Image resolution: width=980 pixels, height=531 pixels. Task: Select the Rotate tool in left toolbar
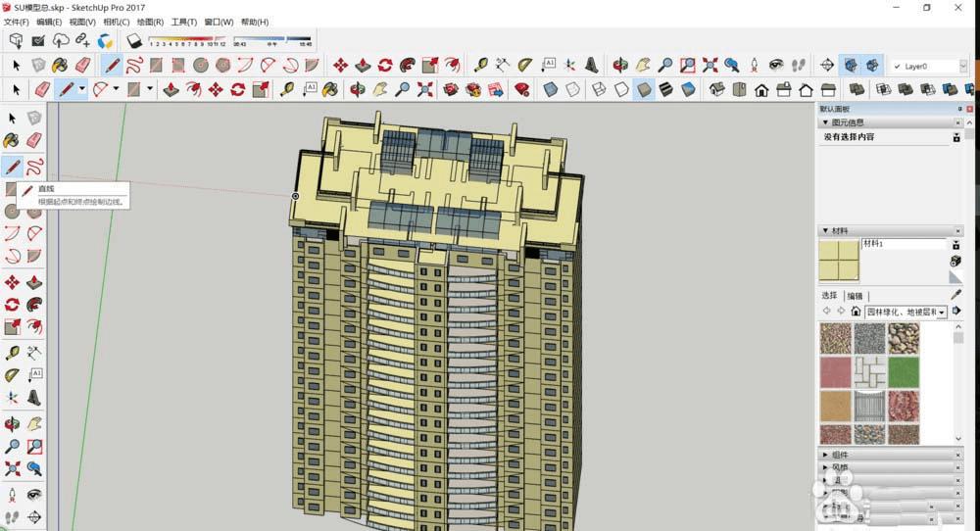click(x=12, y=305)
